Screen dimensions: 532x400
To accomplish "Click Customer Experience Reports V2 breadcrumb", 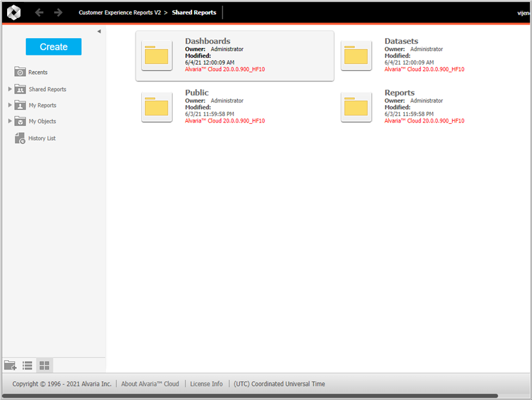I will (x=119, y=12).
